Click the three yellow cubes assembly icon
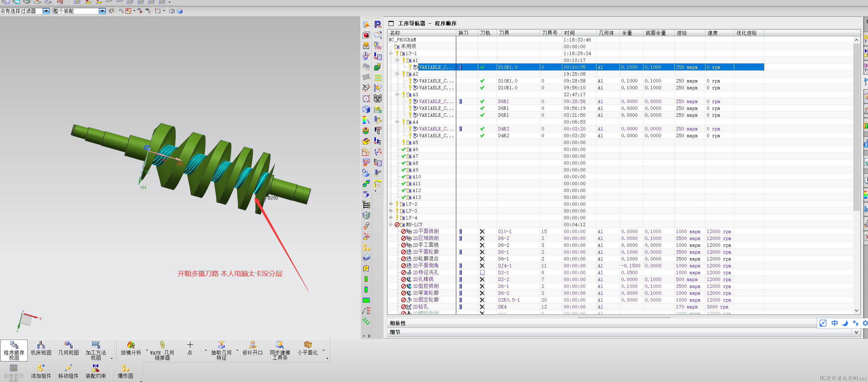Screen dimensions: 868x382 point(366,247)
